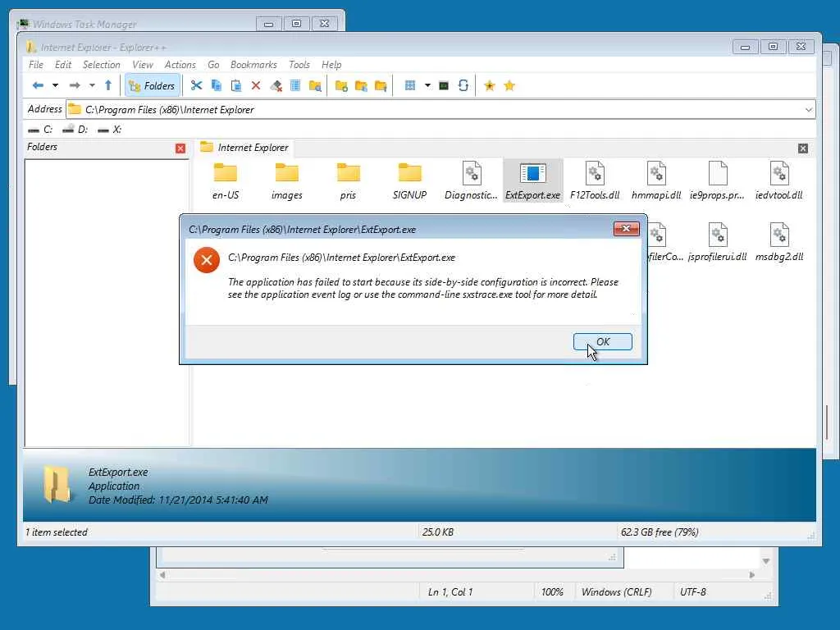Open the Bookmarks menu
840x630 pixels.
coord(253,65)
